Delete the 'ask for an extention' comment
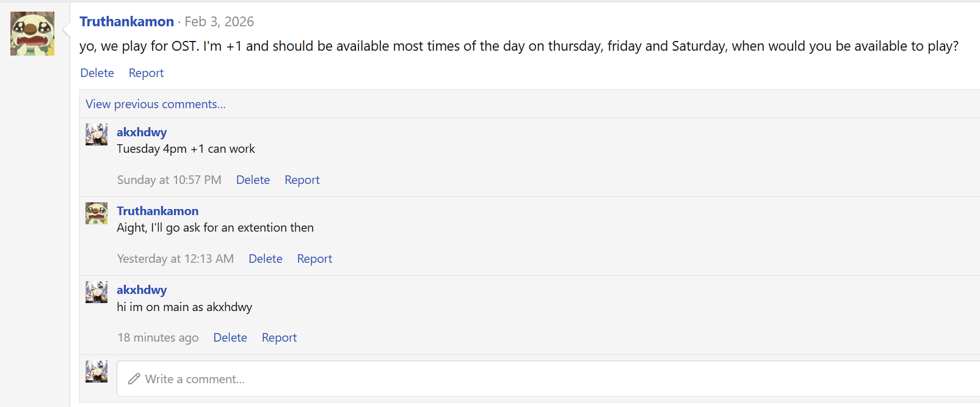 click(x=265, y=258)
